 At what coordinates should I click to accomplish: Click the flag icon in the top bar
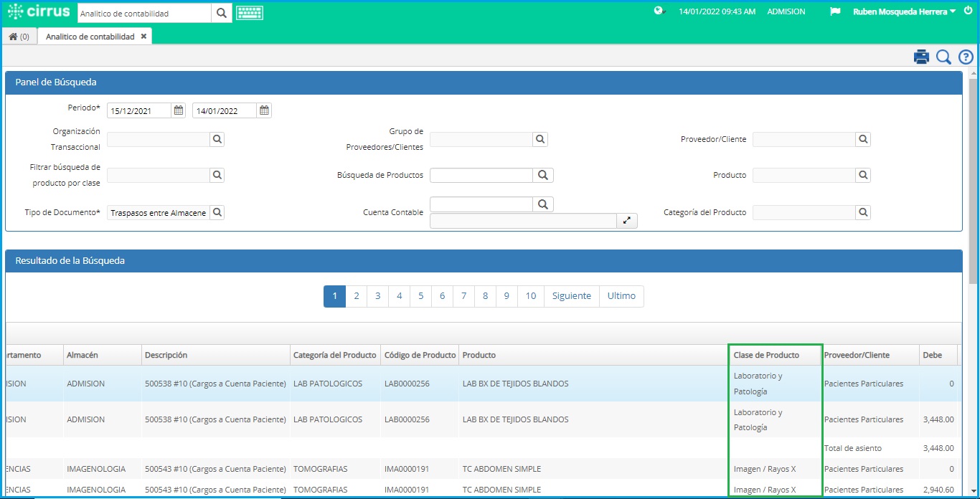click(x=834, y=11)
